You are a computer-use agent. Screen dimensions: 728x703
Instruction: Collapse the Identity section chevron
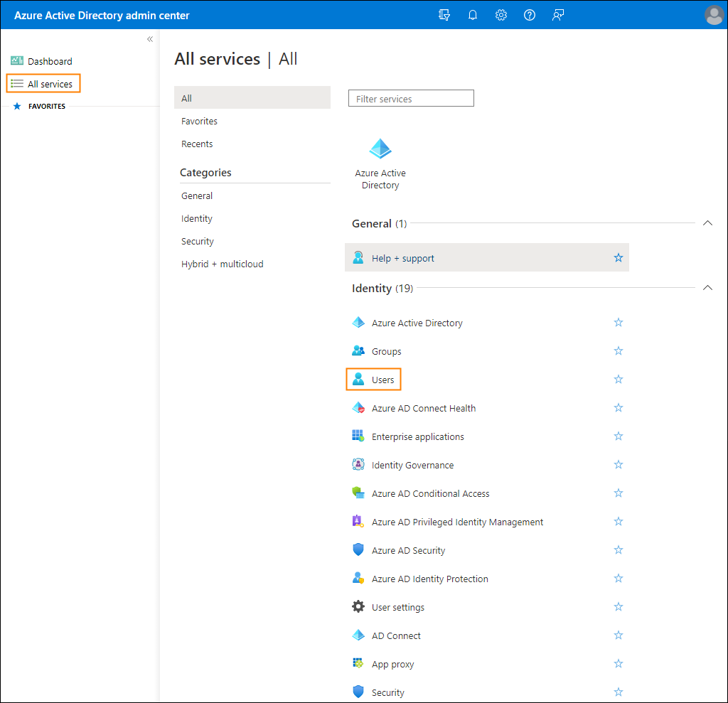click(707, 288)
